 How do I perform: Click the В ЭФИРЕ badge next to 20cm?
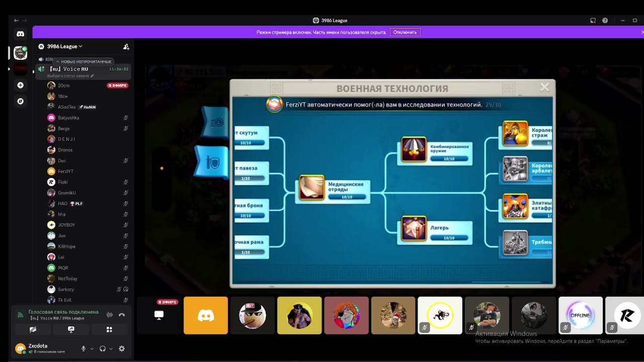pyautogui.click(x=117, y=85)
